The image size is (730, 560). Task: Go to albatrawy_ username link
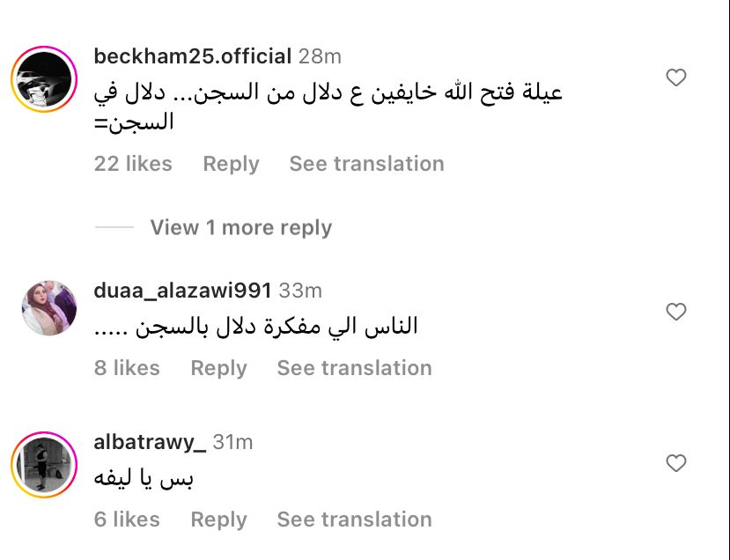point(150,441)
